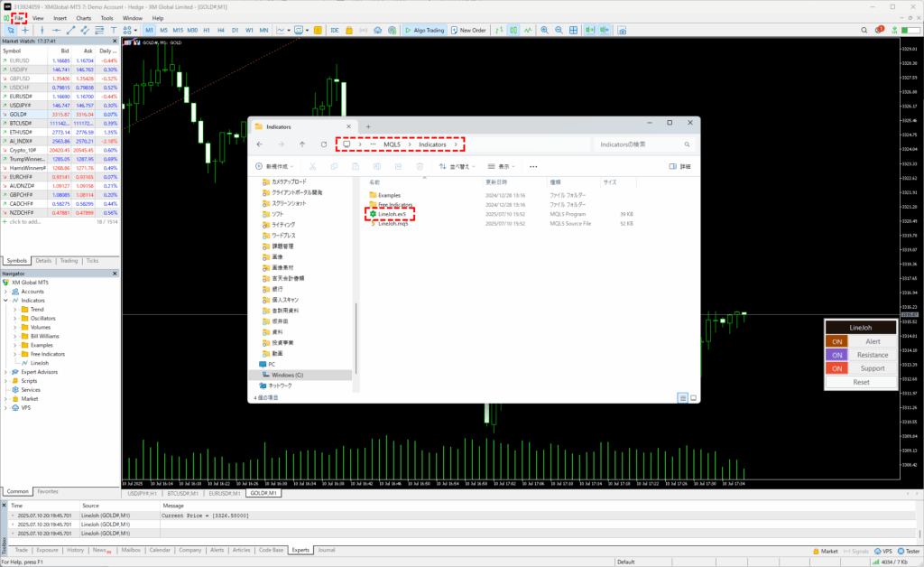Viewport: 924px width, 567px height.
Task: Collapse the Indicators node in Navigator
Action: (x=6, y=301)
